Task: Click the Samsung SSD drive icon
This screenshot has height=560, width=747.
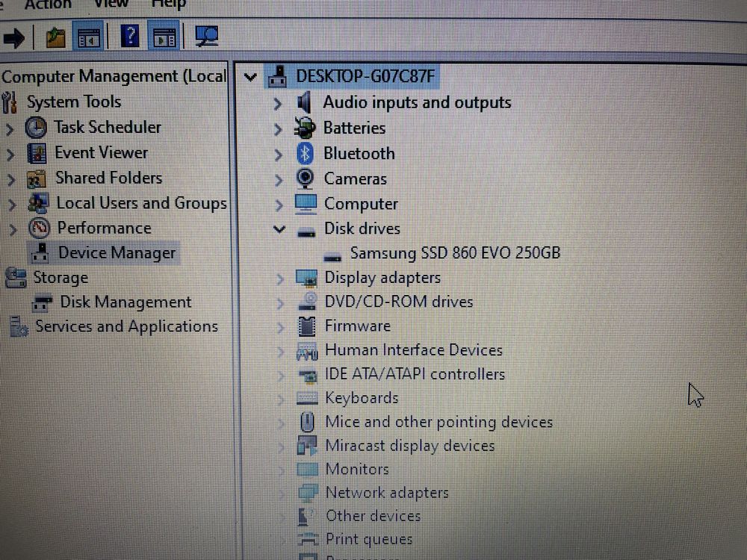Action: tap(332, 257)
